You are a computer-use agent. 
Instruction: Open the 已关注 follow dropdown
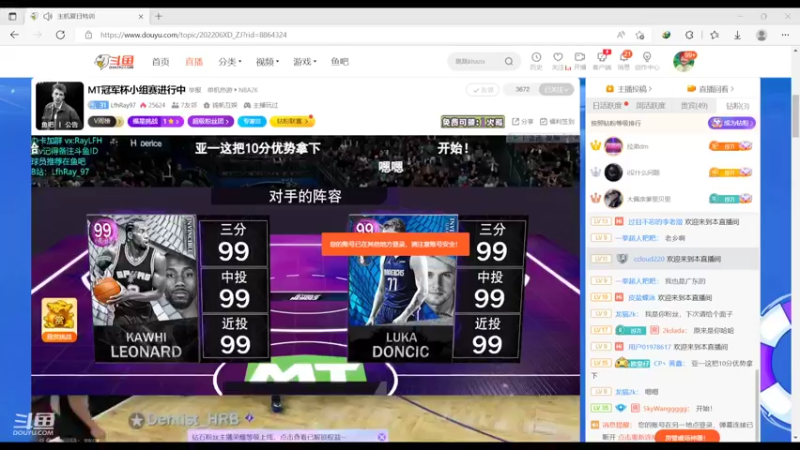[556, 89]
